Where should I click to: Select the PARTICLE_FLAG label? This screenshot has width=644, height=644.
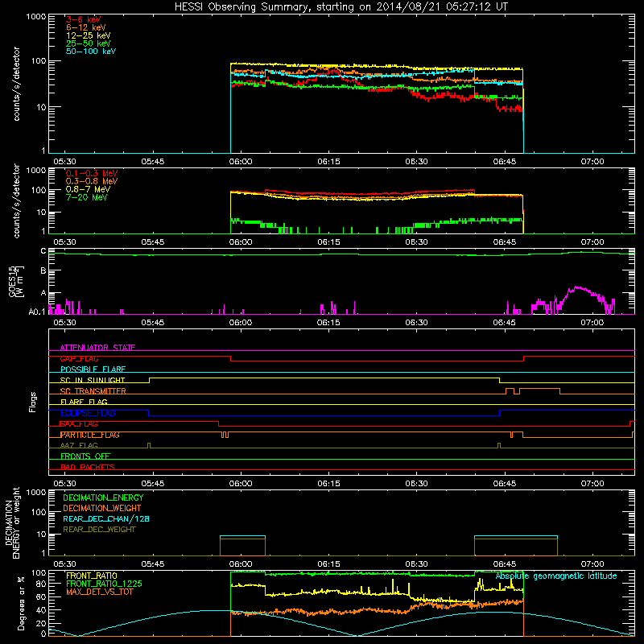coord(90,435)
